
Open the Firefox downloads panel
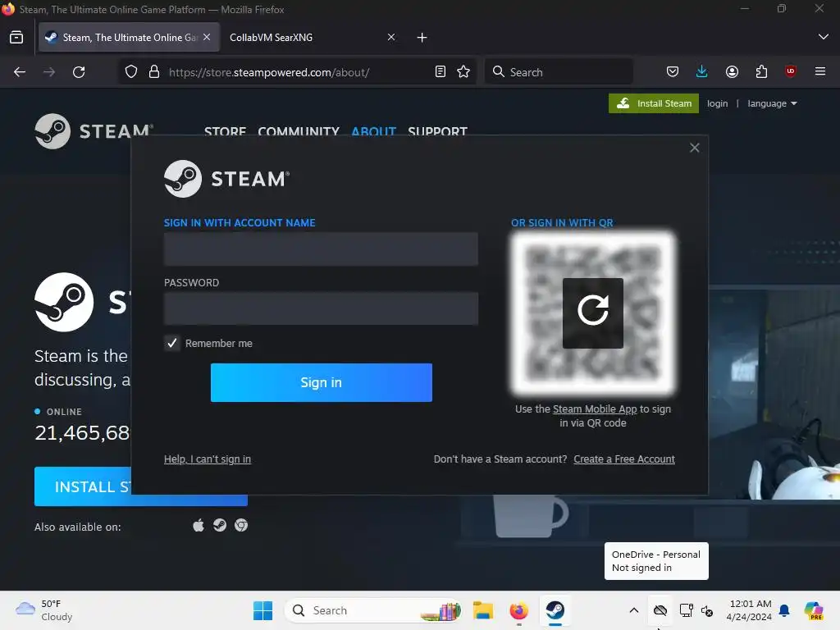pos(702,72)
